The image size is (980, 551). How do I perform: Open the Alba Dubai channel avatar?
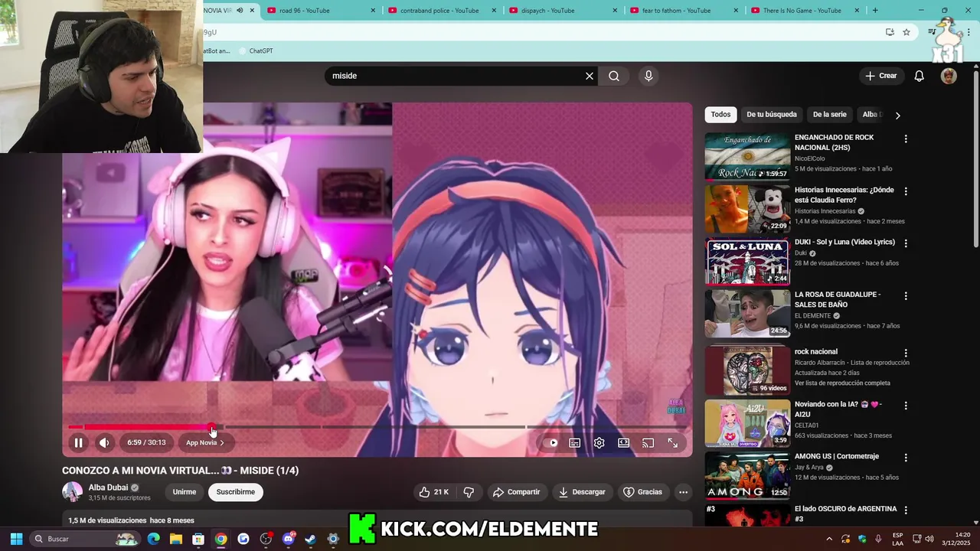(x=72, y=492)
